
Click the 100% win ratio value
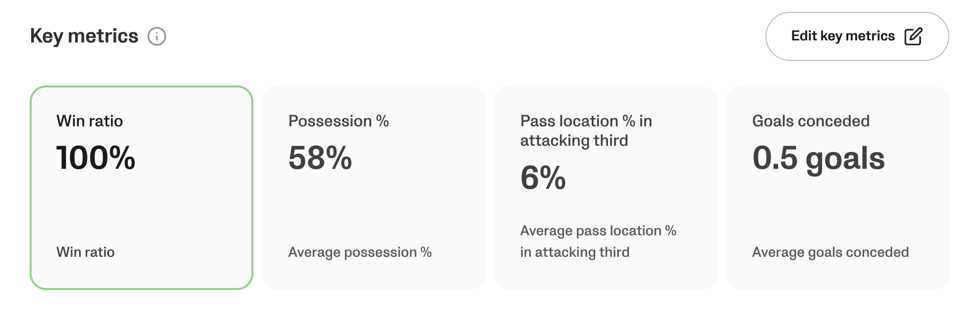pos(96,158)
